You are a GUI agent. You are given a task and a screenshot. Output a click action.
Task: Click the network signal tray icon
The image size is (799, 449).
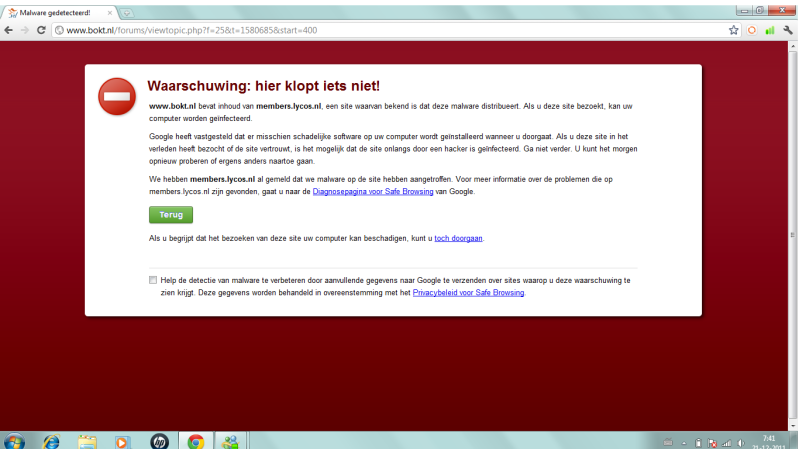[x=727, y=443]
